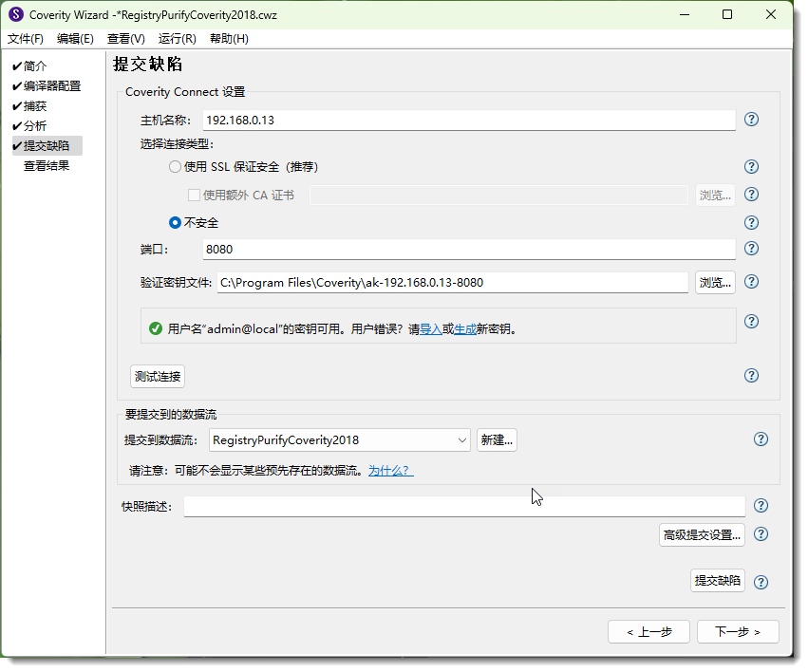Click the 生成 new key link

pos(465,329)
